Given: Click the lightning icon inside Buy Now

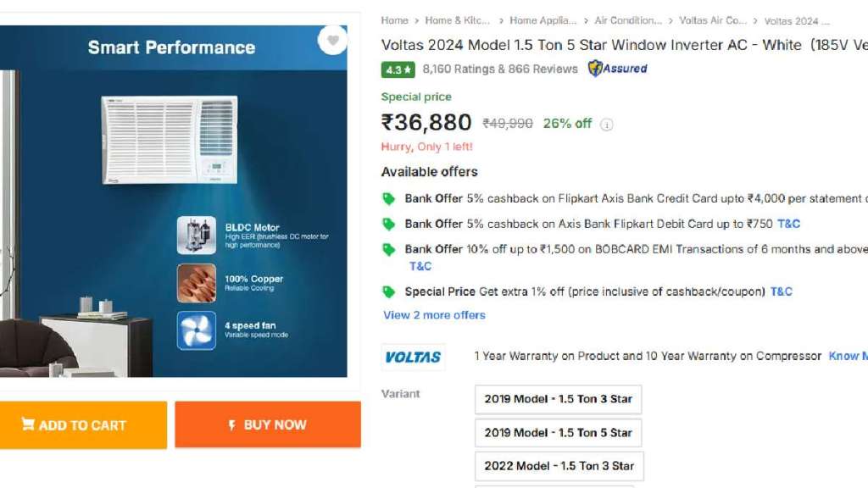Looking at the screenshot, I should (x=233, y=424).
